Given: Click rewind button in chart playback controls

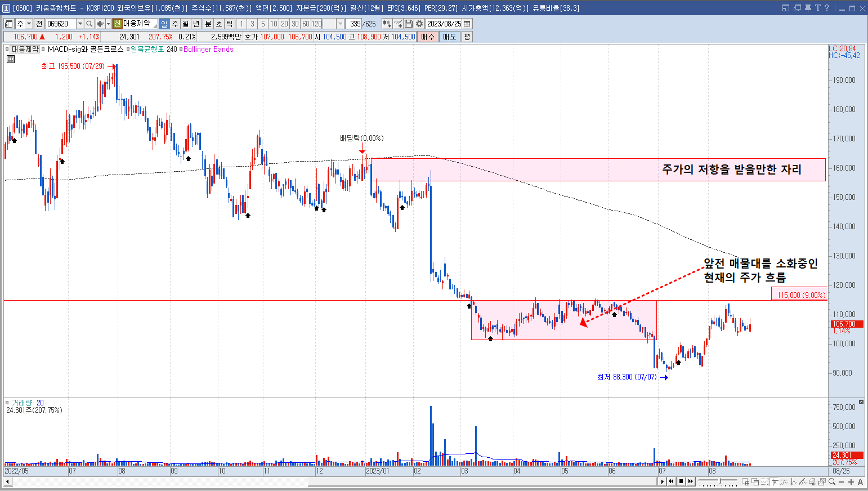Looking at the screenshot, I should coord(671,481).
